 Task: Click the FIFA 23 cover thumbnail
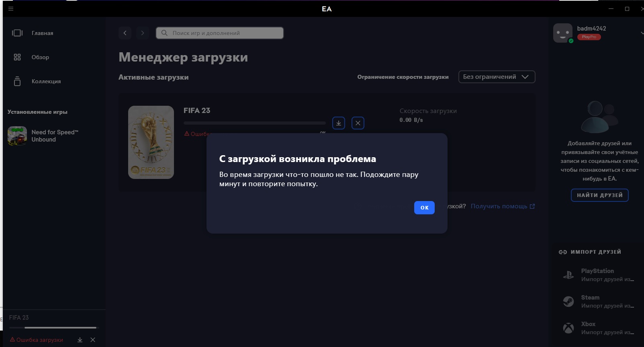[x=151, y=142]
